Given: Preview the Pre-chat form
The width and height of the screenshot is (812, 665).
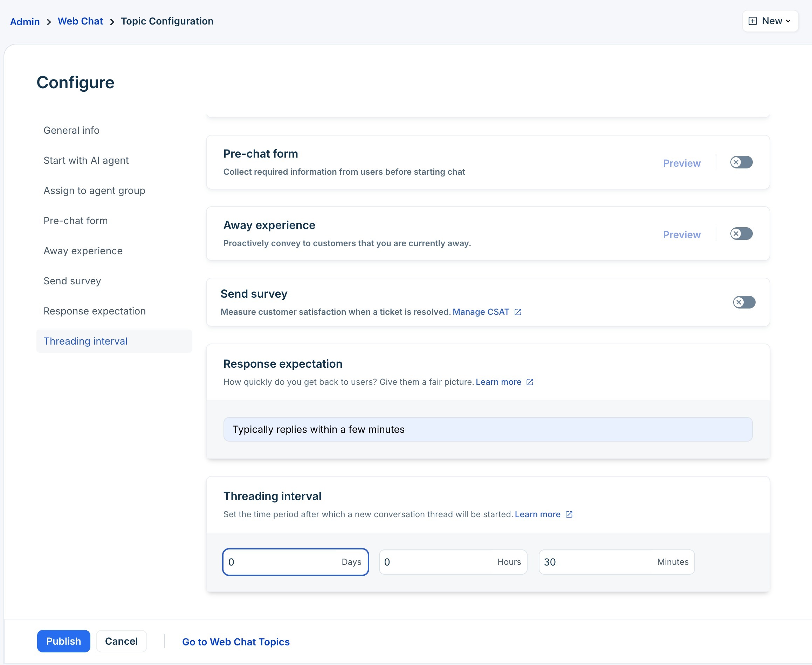Looking at the screenshot, I should (x=681, y=163).
